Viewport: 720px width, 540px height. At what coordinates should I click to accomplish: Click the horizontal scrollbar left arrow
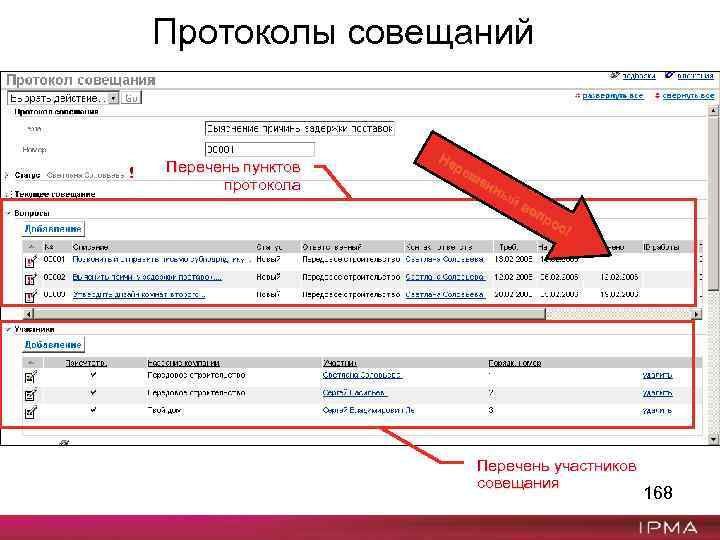[28, 314]
